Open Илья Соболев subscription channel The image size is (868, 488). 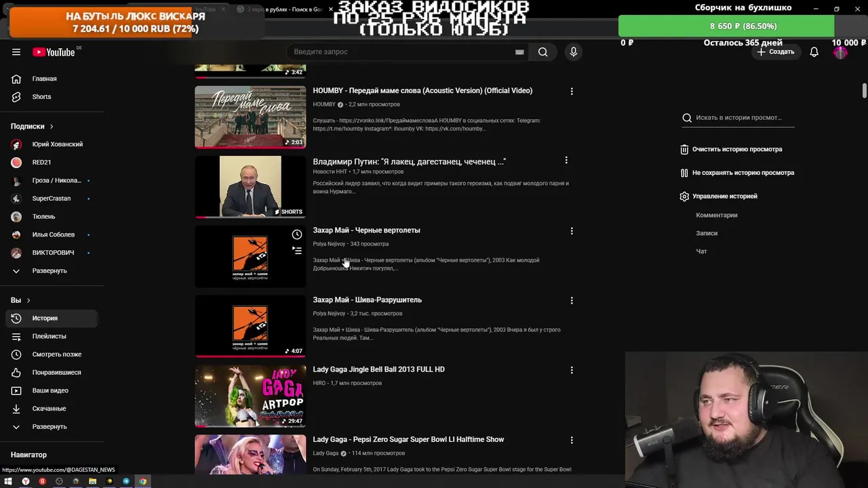[52, 235]
